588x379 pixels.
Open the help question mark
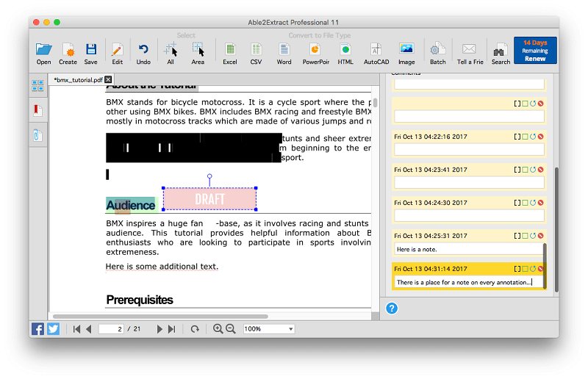(x=392, y=308)
